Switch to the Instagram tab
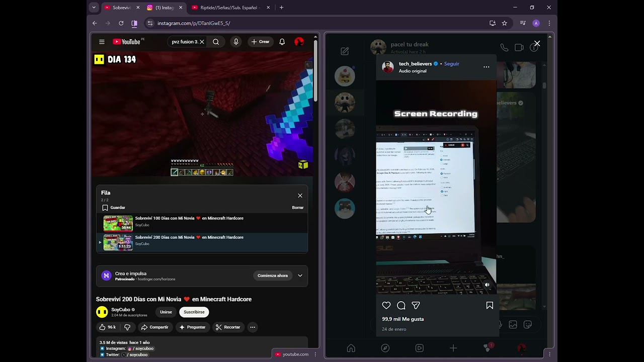This screenshot has width=644, height=362. (x=165, y=8)
